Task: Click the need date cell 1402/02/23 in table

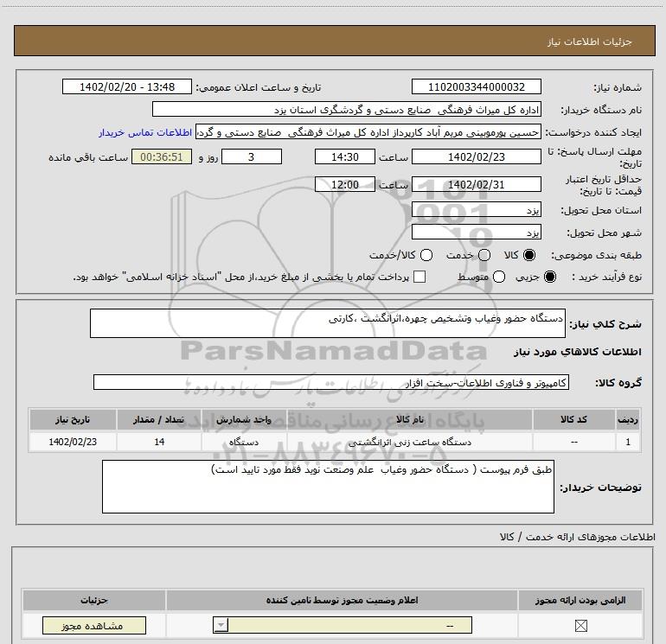Action: tap(73, 442)
